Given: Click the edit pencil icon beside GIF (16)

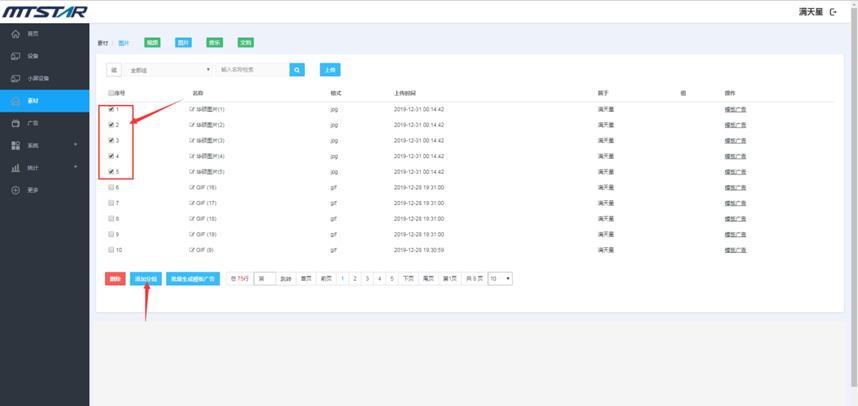Looking at the screenshot, I should (x=192, y=187).
